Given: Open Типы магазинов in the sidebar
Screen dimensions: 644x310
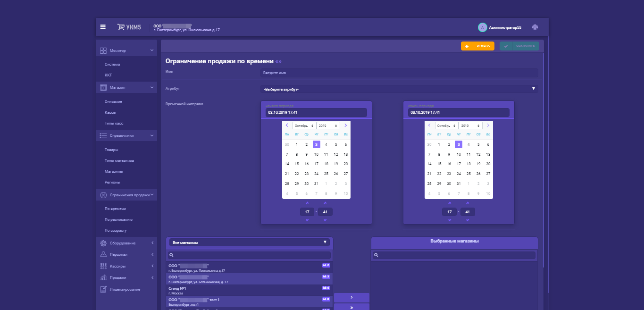Looking at the screenshot, I should click(x=119, y=160).
